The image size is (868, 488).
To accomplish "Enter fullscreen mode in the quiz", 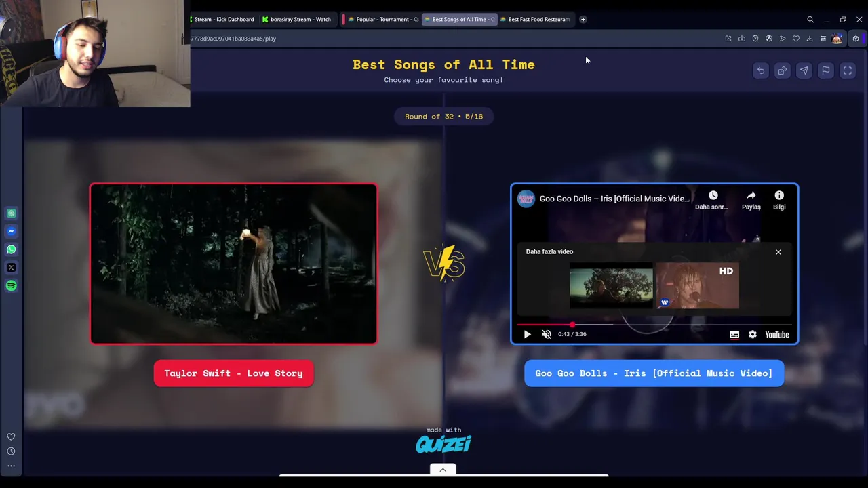I will click(x=848, y=70).
